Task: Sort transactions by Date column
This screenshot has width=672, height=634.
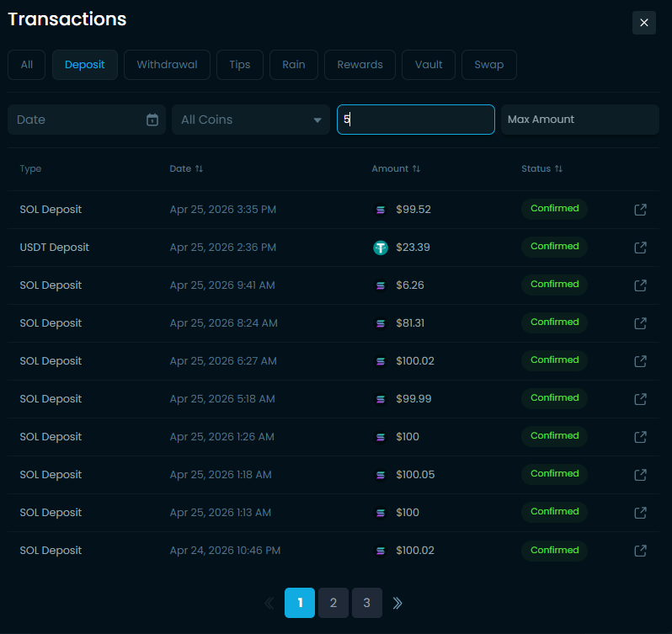Action: (x=186, y=168)
